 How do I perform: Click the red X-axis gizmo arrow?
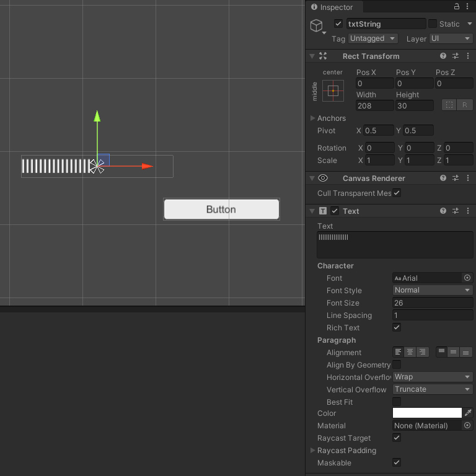click(x=148, y=166)
